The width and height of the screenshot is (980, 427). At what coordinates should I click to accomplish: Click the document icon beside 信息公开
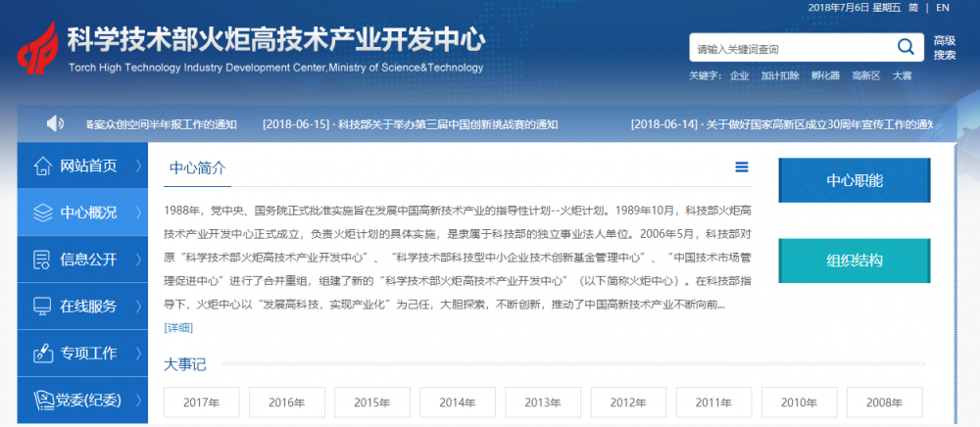[x=42, y=260]
